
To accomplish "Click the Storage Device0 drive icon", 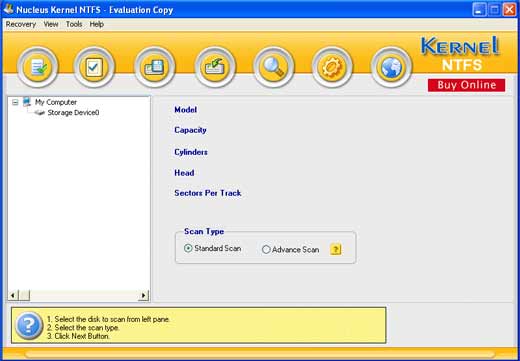I will click(40, 113).
